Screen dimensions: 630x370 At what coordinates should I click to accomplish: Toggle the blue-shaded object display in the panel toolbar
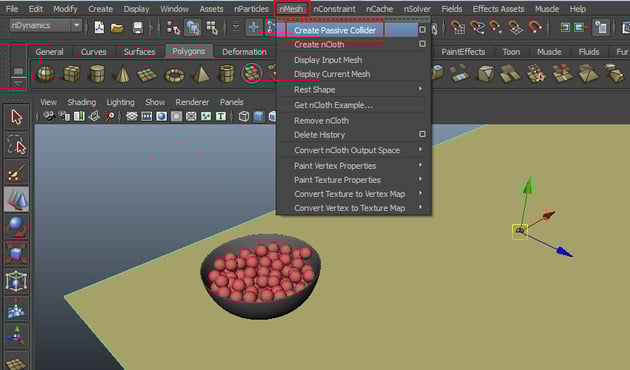259,117
